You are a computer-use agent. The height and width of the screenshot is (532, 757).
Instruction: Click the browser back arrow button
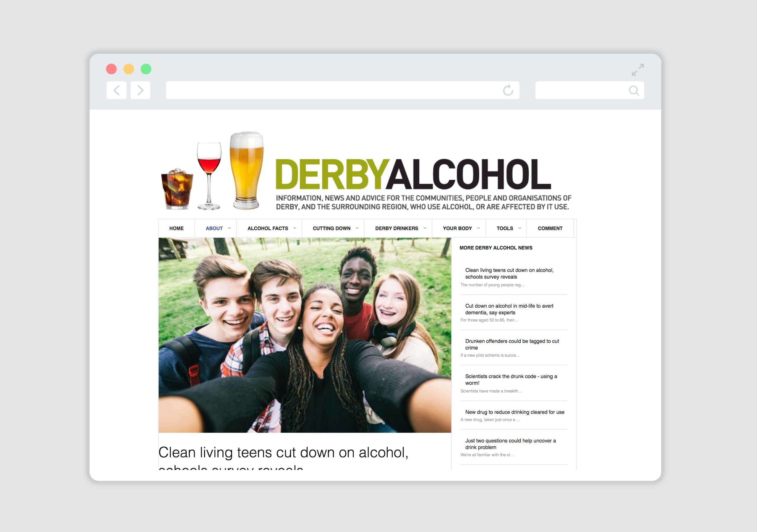(117, 90)
